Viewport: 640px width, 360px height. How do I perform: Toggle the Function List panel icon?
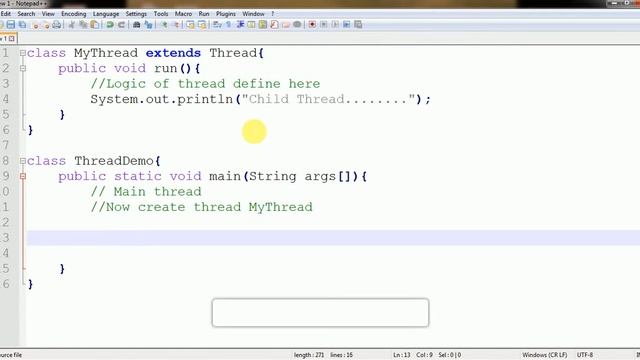click(x=274, y=24)
